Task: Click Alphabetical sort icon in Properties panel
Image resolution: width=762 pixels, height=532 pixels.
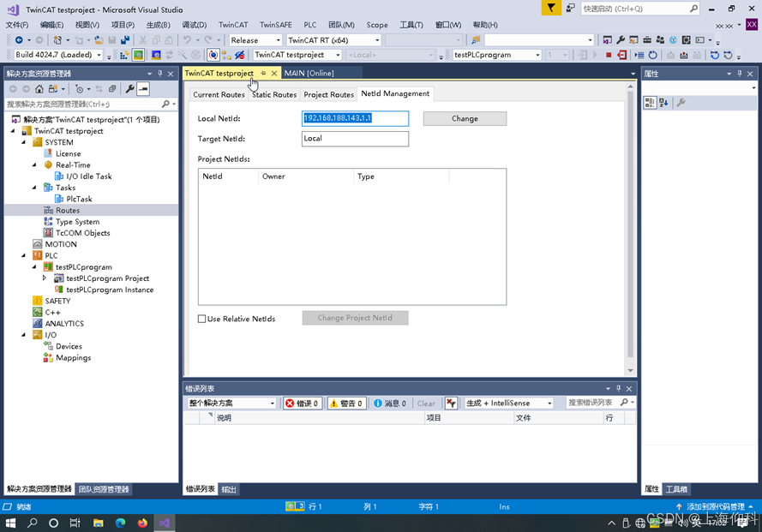Action: [663, 103]
